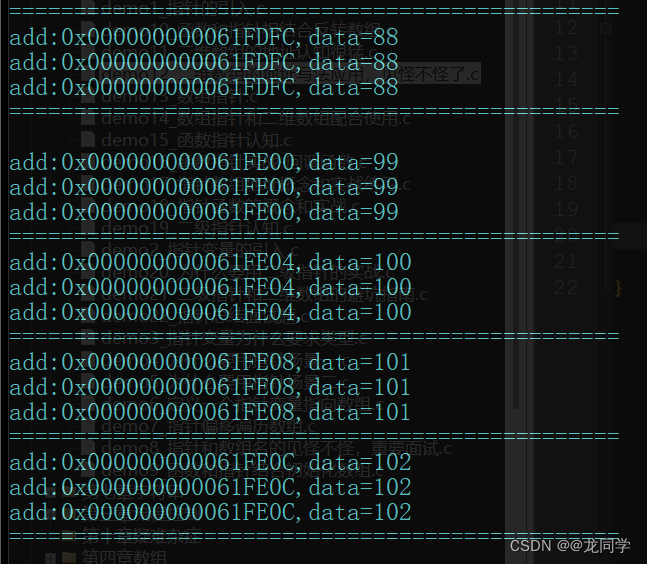
Task: Click first console line with data=88
Action: tap(204, 38)
